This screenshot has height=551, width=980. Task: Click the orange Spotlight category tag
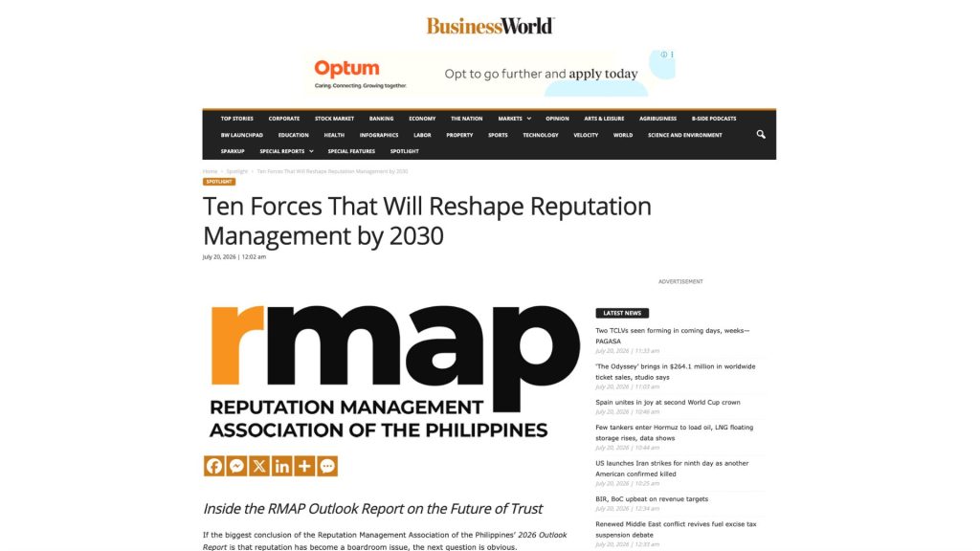point(219,182)
